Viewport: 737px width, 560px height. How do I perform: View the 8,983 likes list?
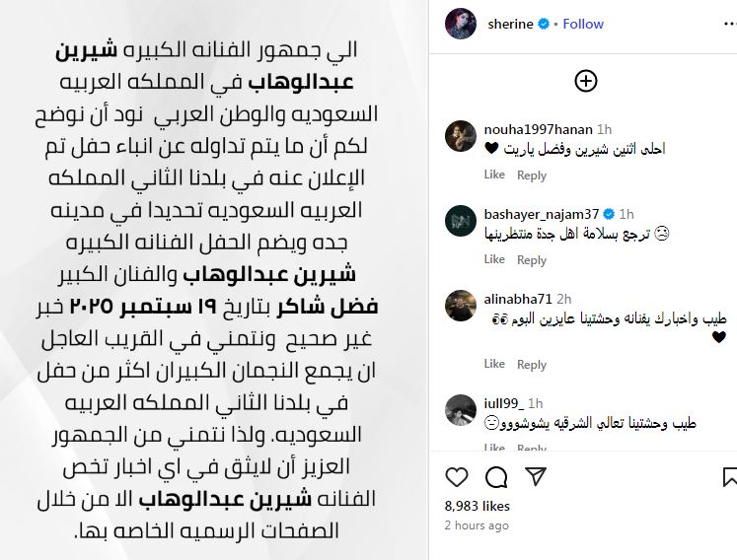point(478,506)
